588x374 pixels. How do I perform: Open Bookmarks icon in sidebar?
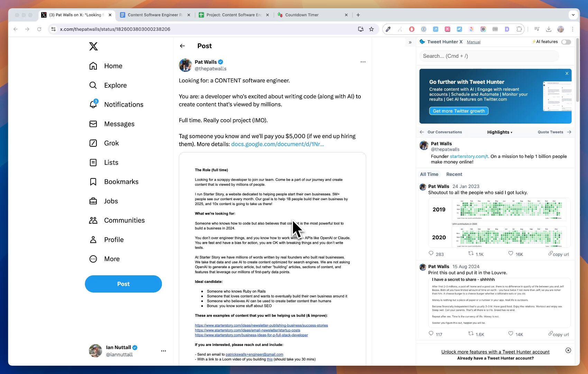click(x=93, y=182)
